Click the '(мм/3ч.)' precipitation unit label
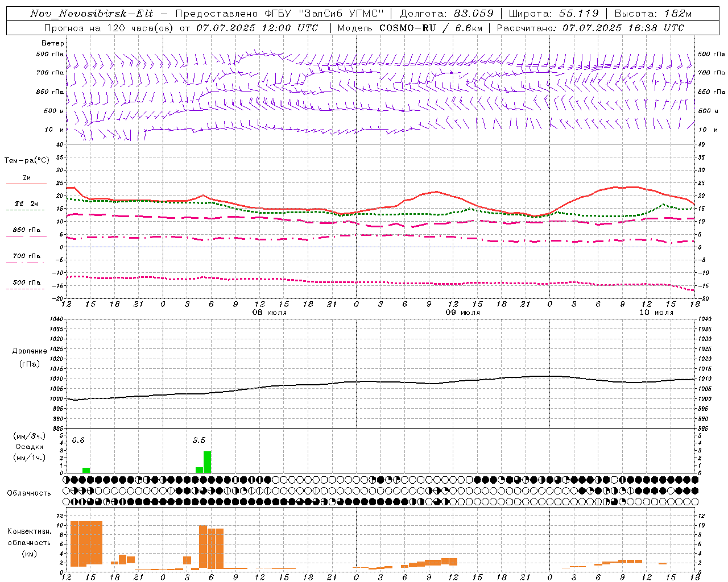Viewport: 728px width, 582px height. point(30,436)
